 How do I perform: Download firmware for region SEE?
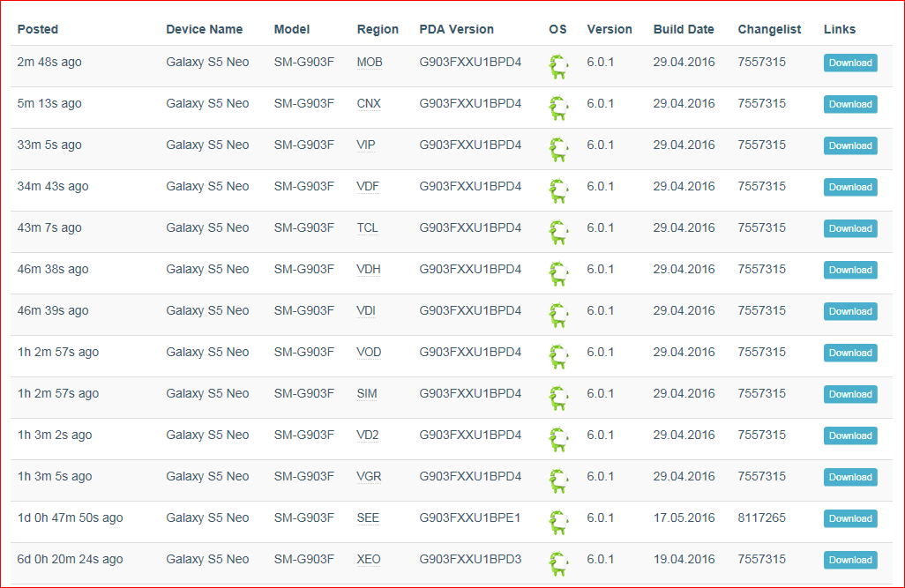click(850, 520)
